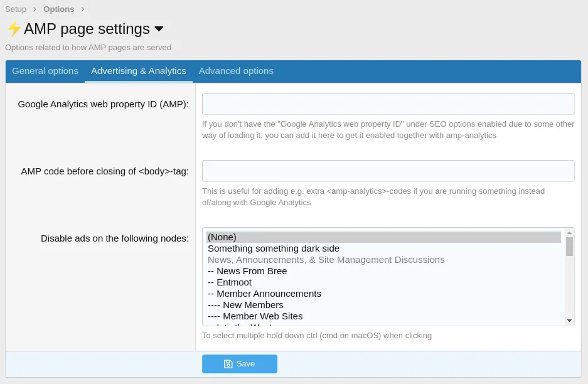Select the Advertising & Analytics tab
The height and width of the screenshot is (384, 588).
139,71
